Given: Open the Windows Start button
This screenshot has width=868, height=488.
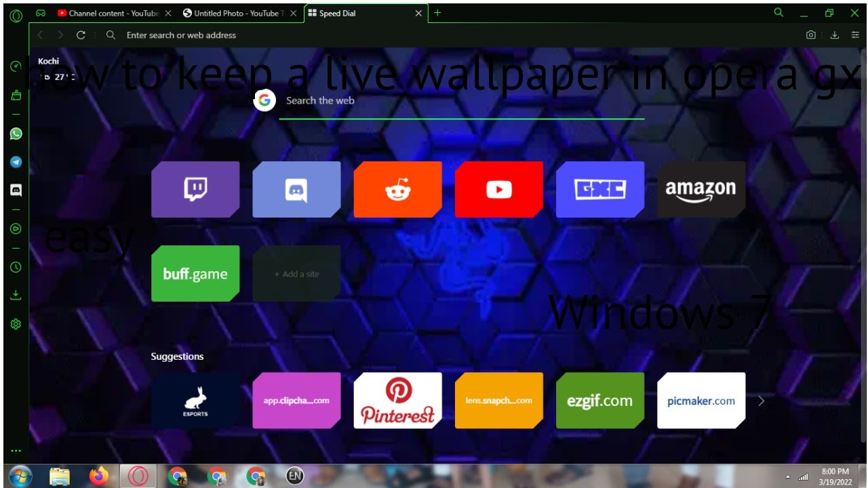Looking at the screenshot, I should tap(20, 476).
